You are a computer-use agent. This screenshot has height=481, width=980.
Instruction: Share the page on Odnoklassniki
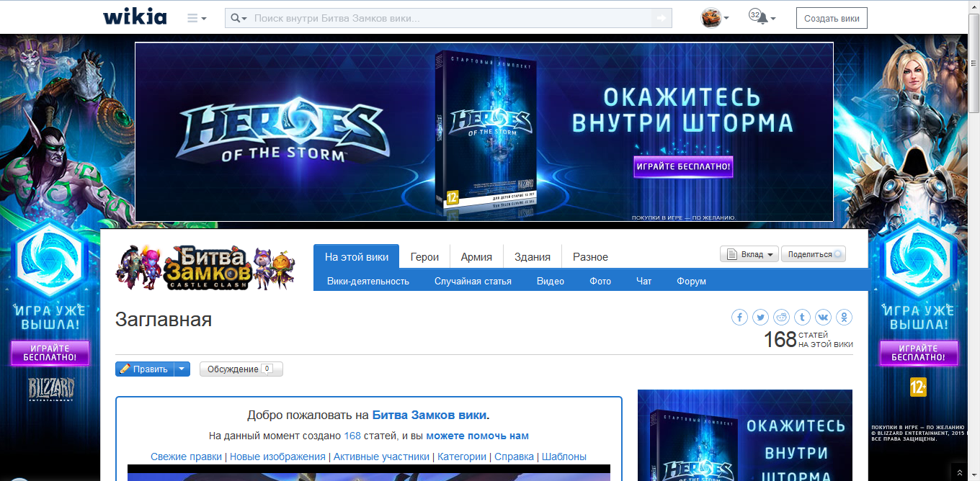click(845, 317)
